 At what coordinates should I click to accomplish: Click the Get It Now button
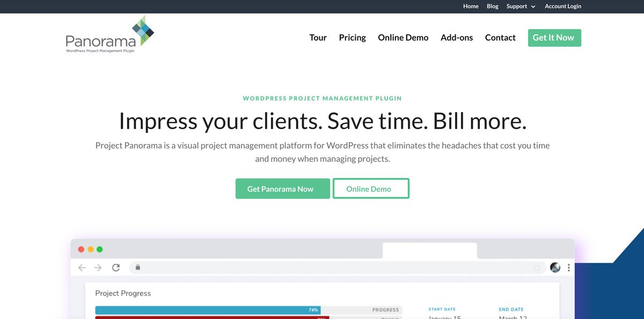point(554,38)
